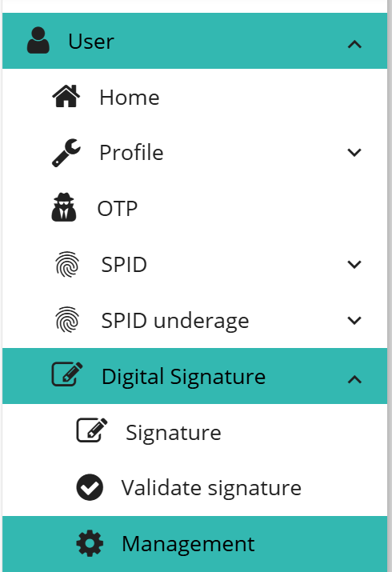Viewport: 392px width, 572px height.
Task: Expand the SPID submenu chevron
Action: coord(354,264)
